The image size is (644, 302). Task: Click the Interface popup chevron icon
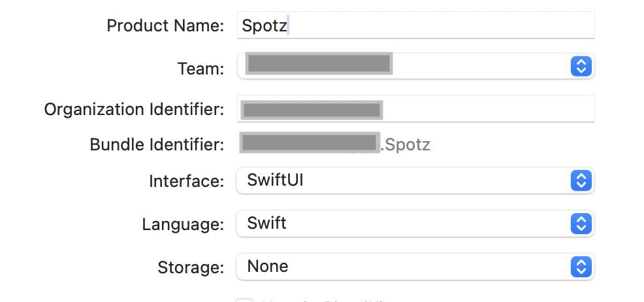[x=581, y=180]
